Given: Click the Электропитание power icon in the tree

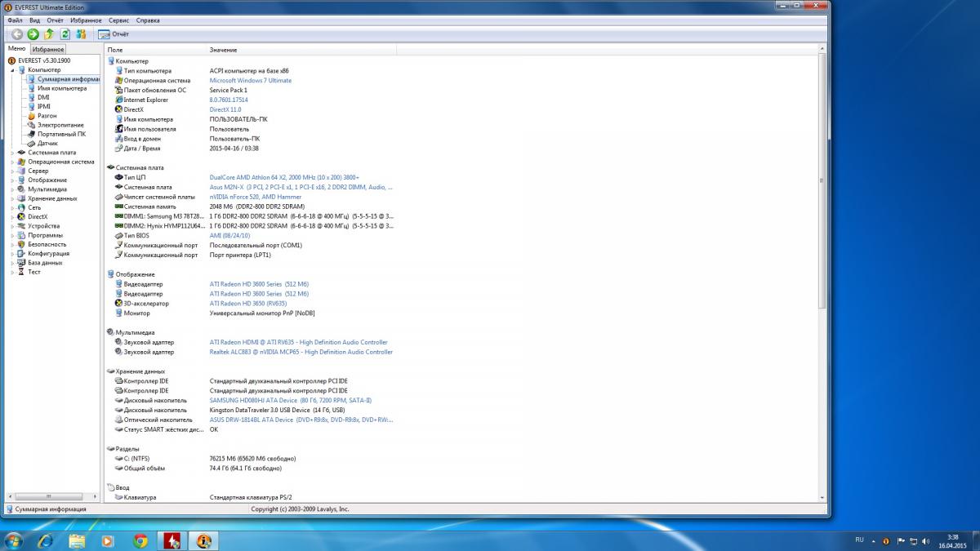Looking at the screenshot, I should (x=32, y=125).
